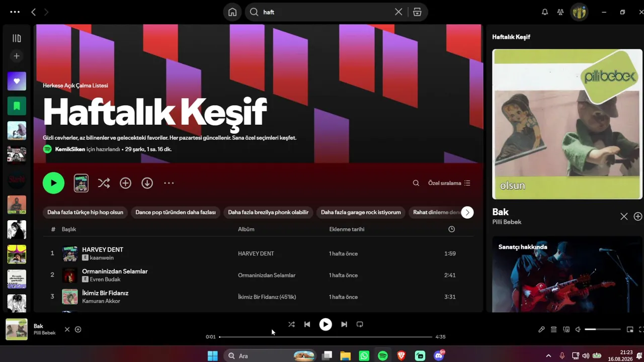644x362 pixels.
Task: Open album Ormaninizdan Selamlar
Action: 267,275
